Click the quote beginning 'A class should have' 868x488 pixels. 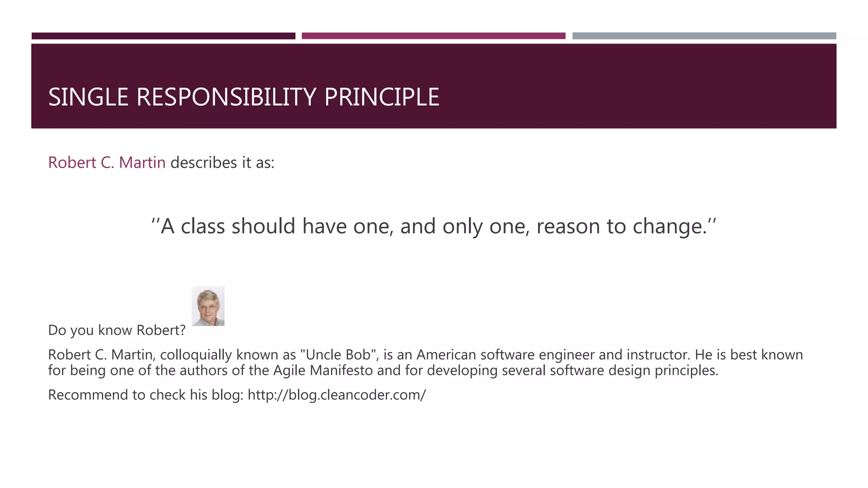tap(434, 226)
